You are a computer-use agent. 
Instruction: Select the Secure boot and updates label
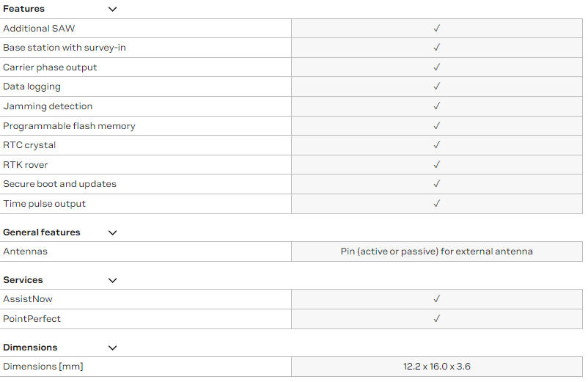click(59, 184)
